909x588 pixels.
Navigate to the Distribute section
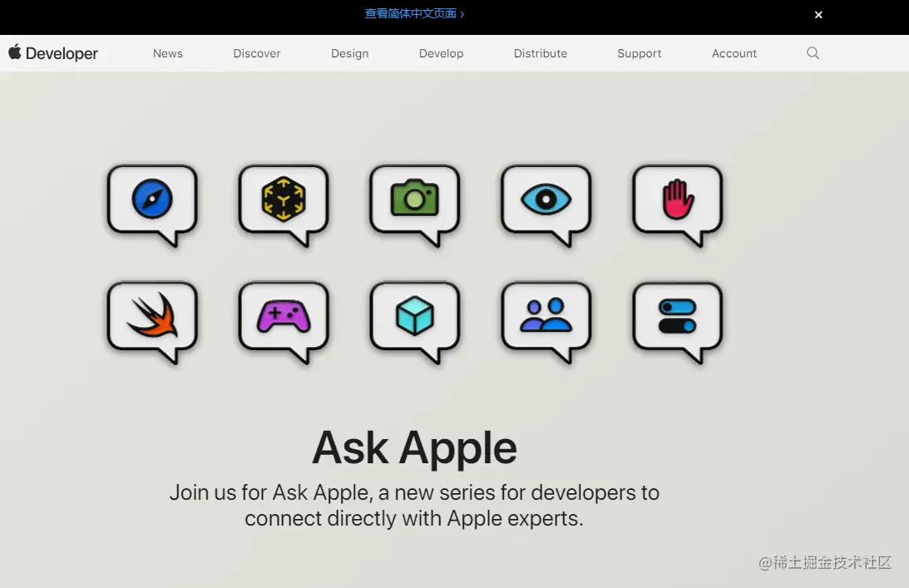point(541,53)
